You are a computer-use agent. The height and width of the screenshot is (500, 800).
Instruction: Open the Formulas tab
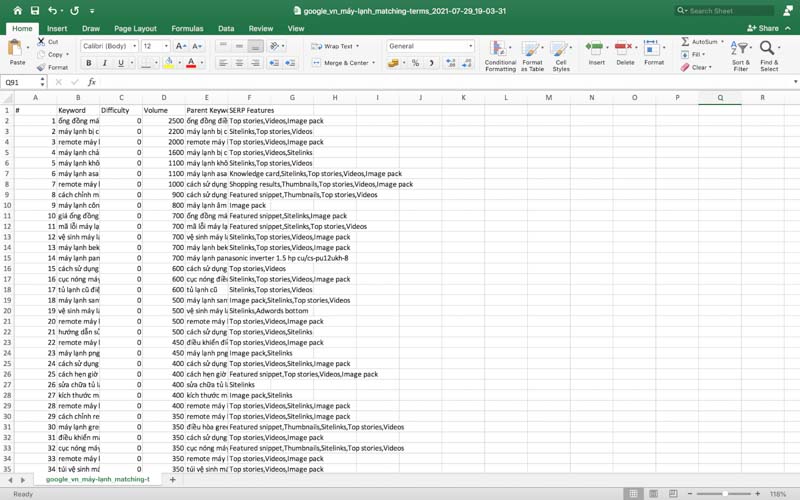click(x=187, y=29)
